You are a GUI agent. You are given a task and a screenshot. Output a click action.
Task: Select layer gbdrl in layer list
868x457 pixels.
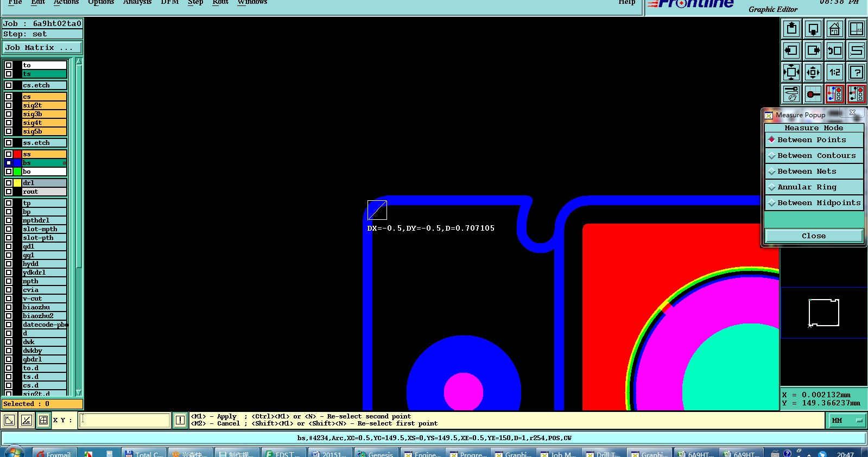tap(45, 359)
